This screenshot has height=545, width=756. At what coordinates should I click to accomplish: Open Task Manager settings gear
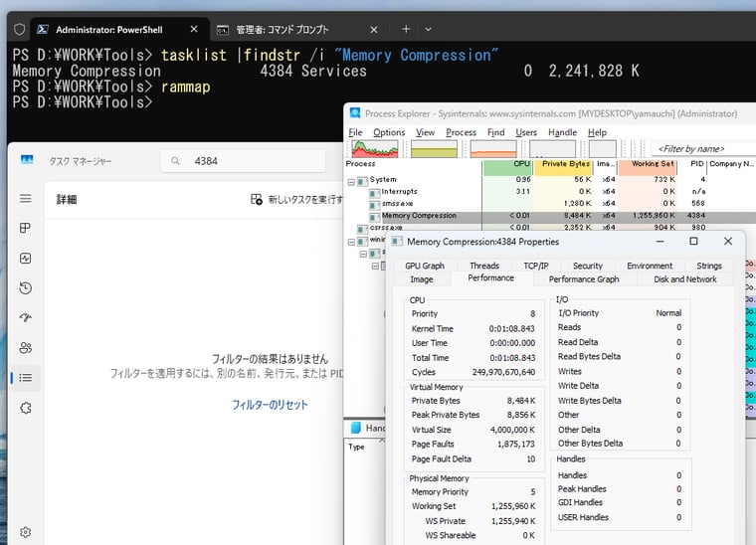click(26, 532)
